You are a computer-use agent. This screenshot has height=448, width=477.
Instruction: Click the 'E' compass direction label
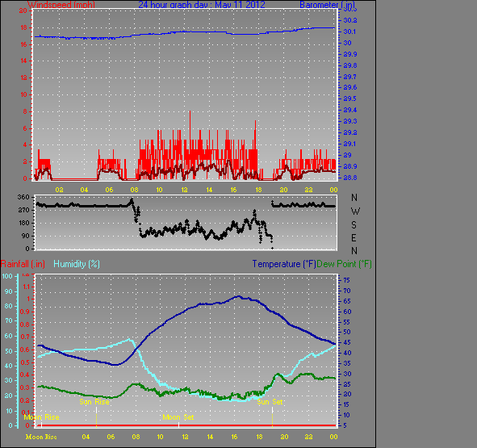tap(354, 237)
